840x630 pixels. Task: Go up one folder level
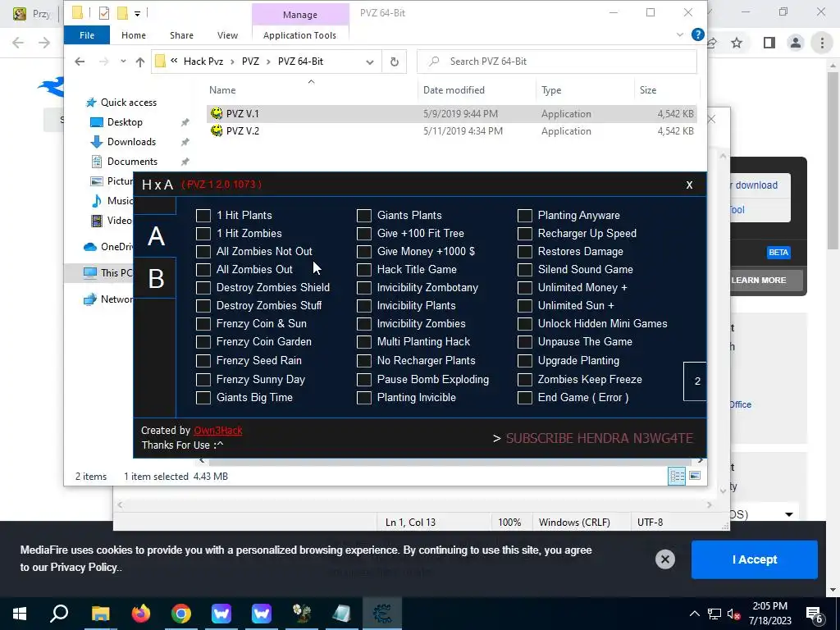pyautogui.click(x=140, y=62)
